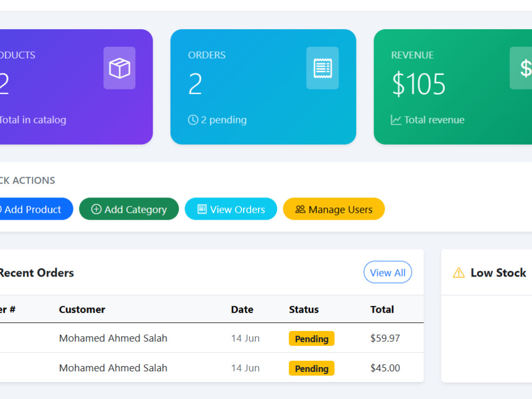Screen dimensions: 532x399
Task: Click the Recent Orders heading
Action: 37,273
